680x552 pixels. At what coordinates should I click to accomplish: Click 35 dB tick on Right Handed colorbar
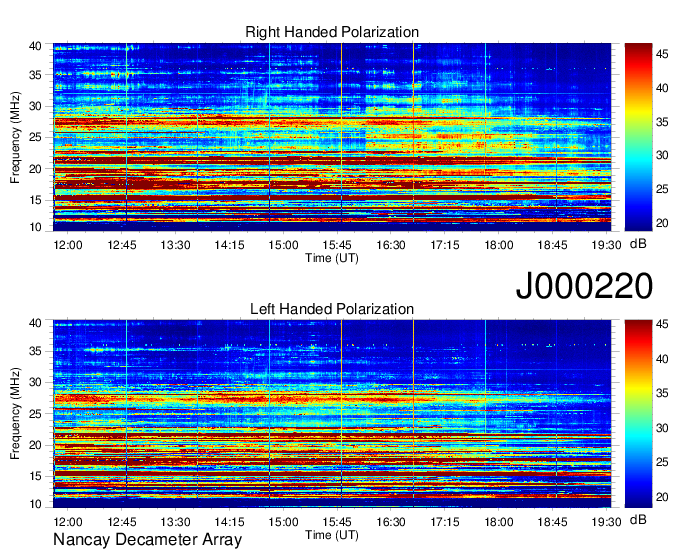click(x=662, y=122)
